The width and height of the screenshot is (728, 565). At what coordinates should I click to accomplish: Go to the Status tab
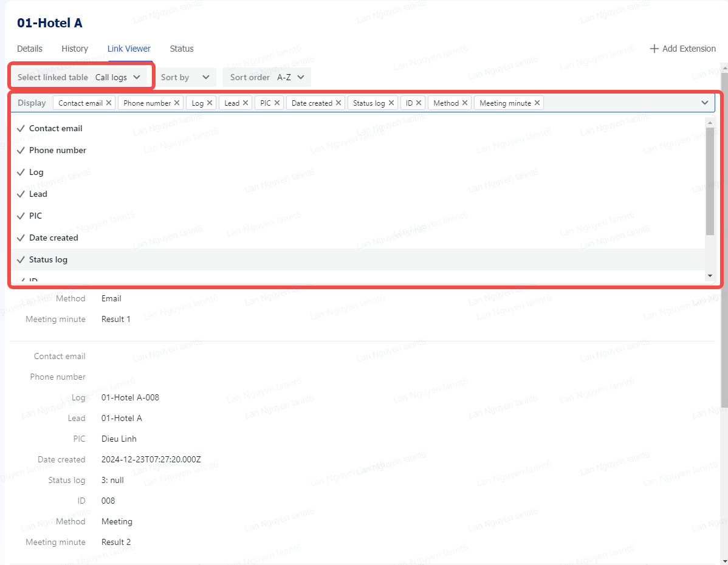pyautogui.click(x=182, y=49)
